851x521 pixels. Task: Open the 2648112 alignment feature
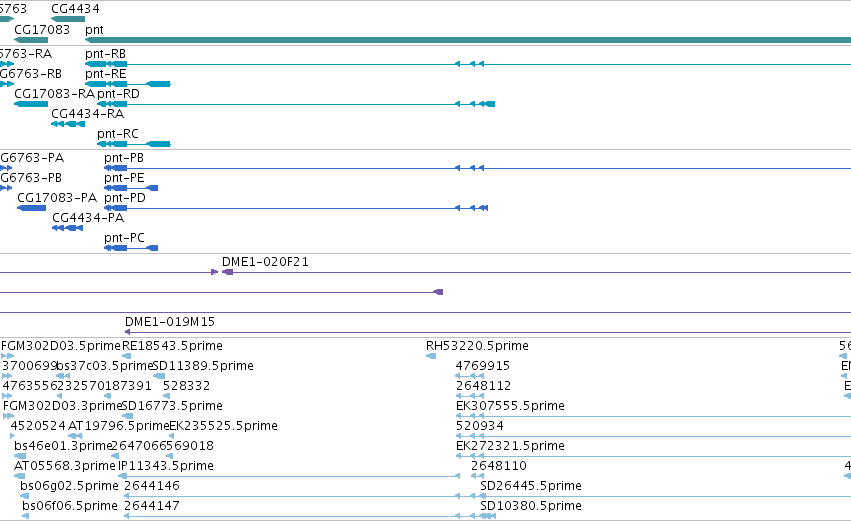pos(469,396)
